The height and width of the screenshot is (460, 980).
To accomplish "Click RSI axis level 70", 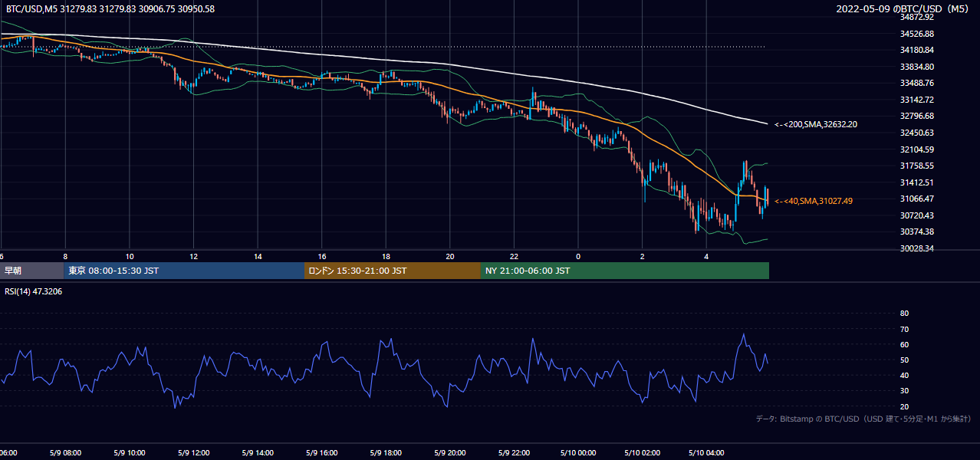I will [x=904, y=329].
